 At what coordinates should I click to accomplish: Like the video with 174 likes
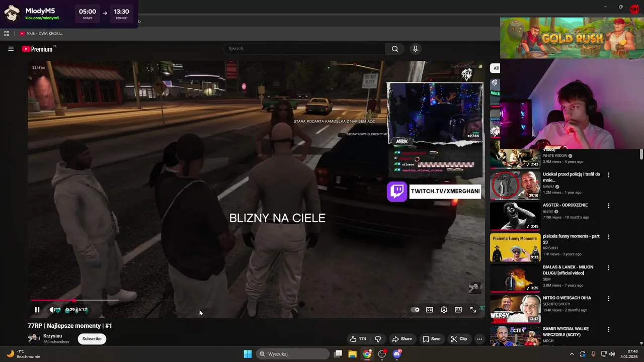(358, 339)
